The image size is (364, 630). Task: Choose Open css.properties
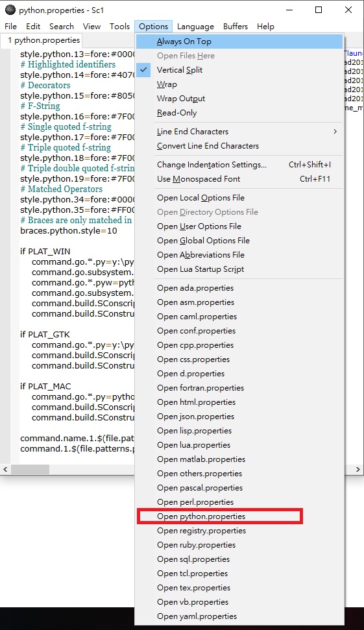tap(239, 359)
